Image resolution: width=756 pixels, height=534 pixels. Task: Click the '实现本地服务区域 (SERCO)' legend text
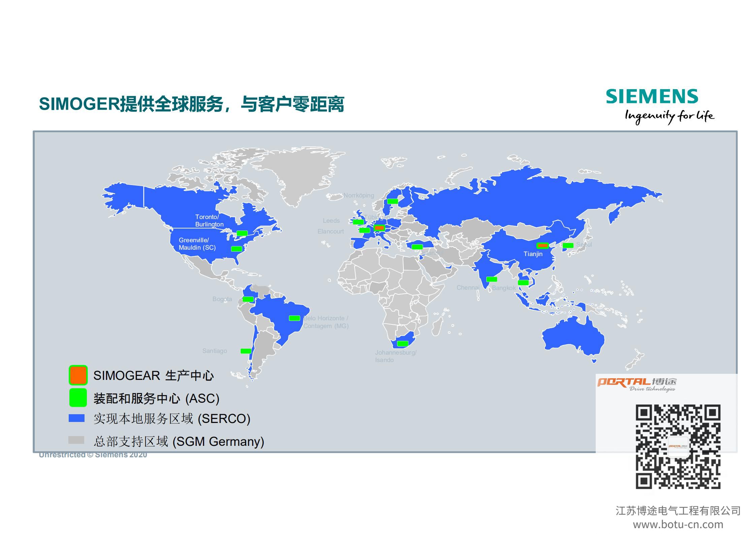172,419
